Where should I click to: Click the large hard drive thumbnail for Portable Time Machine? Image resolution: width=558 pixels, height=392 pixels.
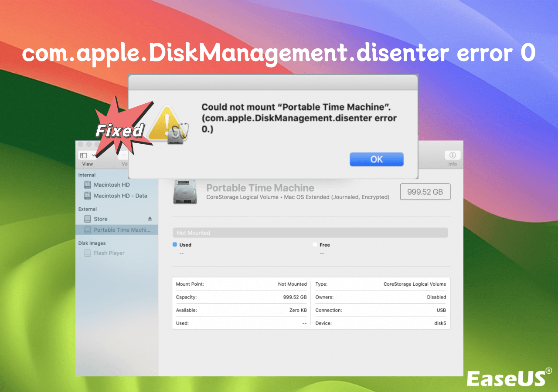(185, 192)
